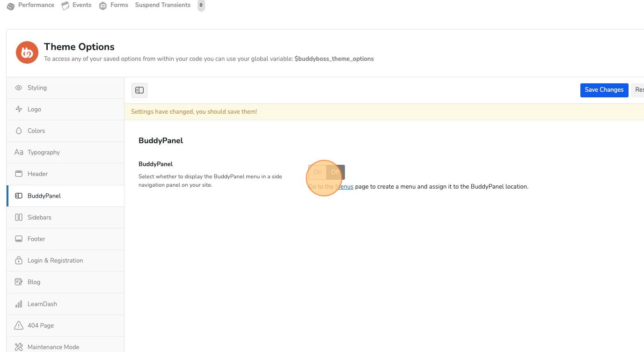Click the BuddyPanel sidebar icon
Screen dimensions: 644x352
[19, 196]
